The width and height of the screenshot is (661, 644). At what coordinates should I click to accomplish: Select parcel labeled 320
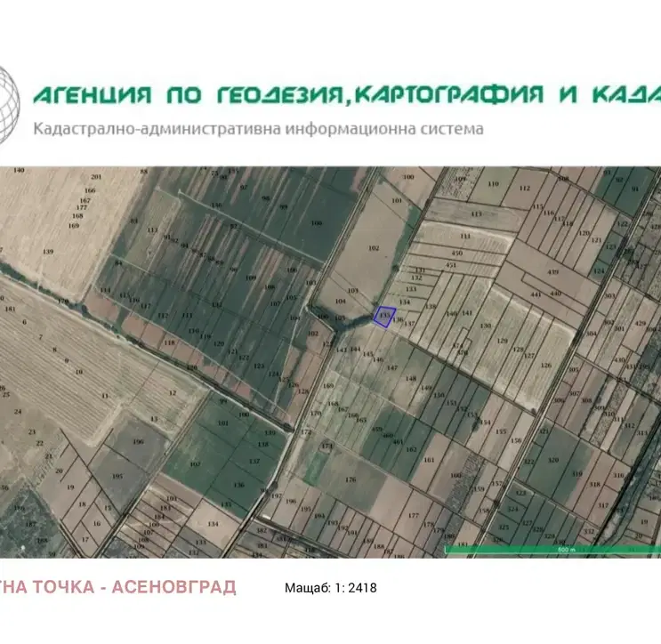(x=553, y=460)
